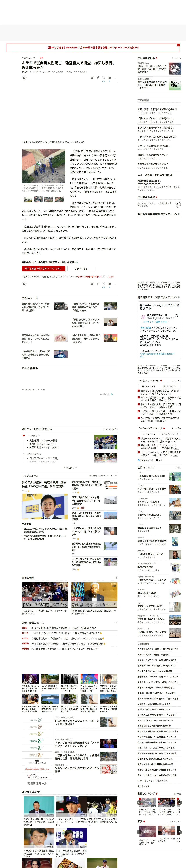
Task: Click the print icon below the article body
Action: click(24, 284)
